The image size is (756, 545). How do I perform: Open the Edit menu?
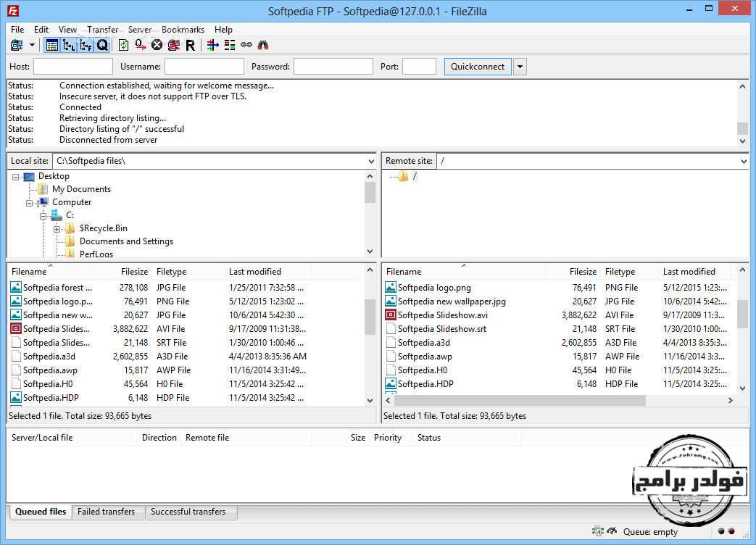tap(41, 30)
